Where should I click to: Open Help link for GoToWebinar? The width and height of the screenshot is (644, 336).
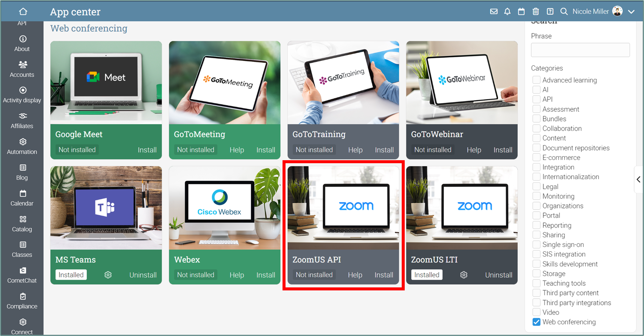(474, 150)
